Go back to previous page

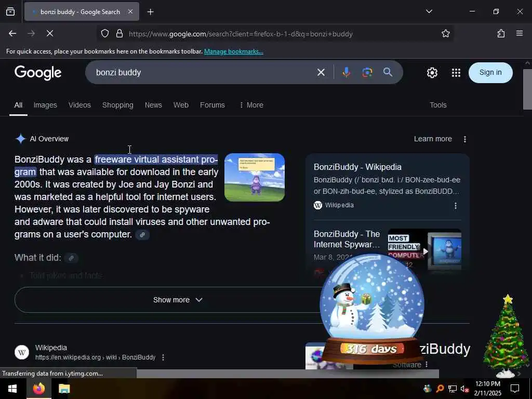pos(12,33)
